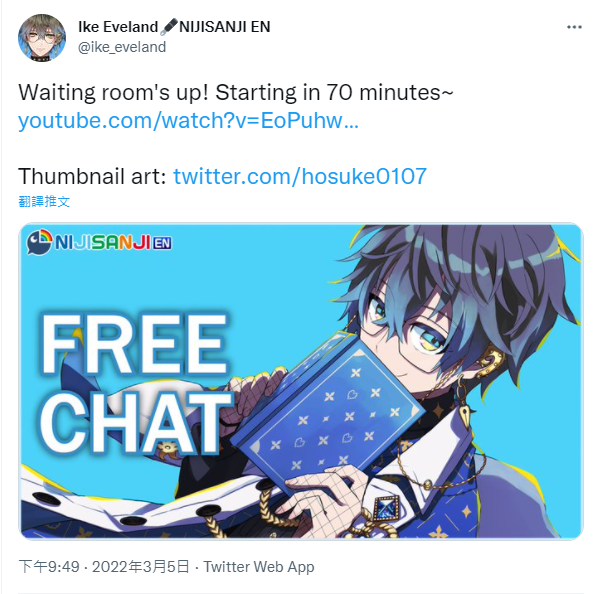Open the youtube.com/watch waiting room link
Viewport: 600px width, 594px height.
coord(188,121)
